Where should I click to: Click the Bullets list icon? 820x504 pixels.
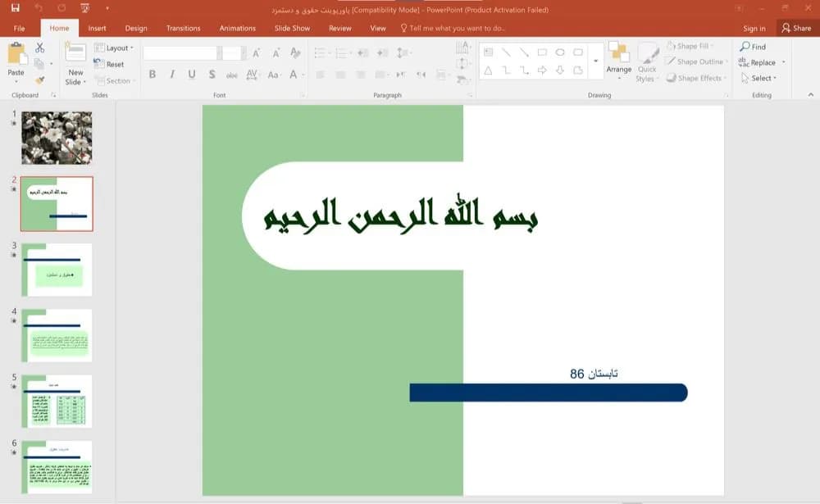320,52
